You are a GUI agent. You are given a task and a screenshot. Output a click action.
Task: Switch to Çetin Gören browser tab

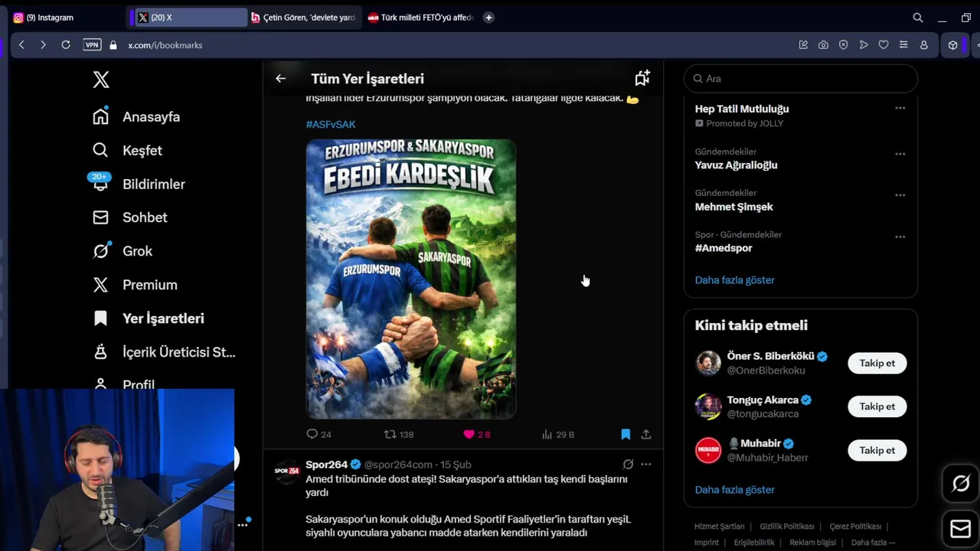coord(304,18)
